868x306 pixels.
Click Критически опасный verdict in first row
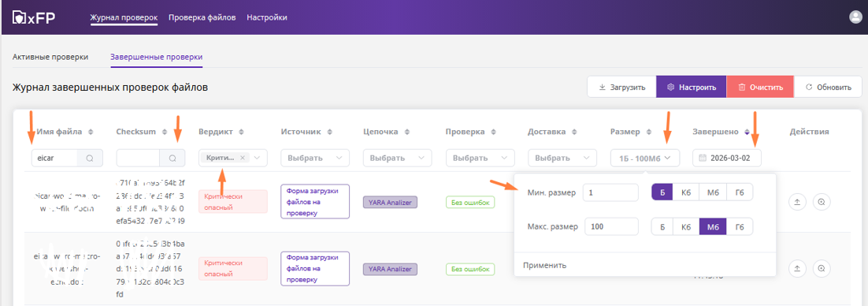click(233, 202)
